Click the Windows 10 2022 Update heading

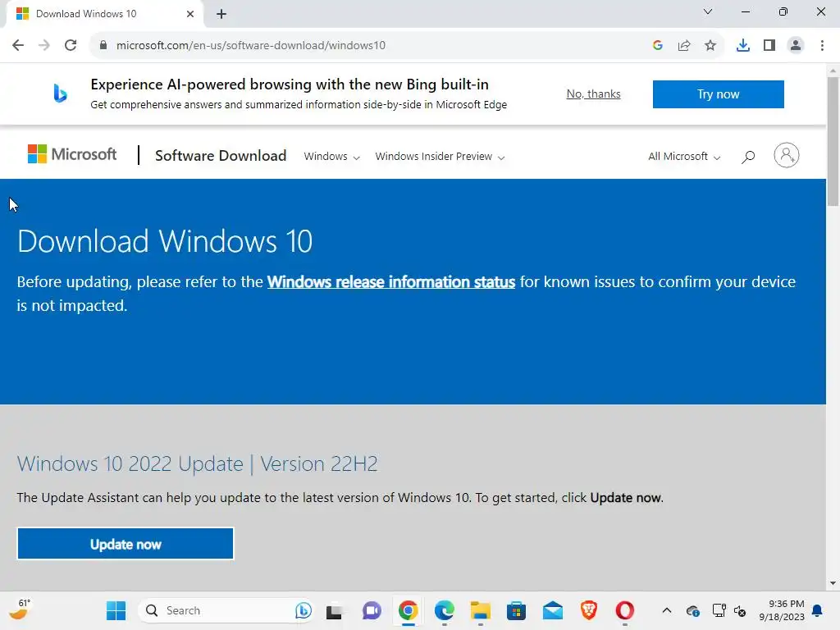click(197, 464)
